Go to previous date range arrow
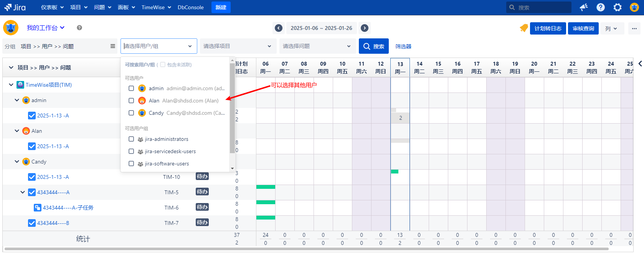 279,28
